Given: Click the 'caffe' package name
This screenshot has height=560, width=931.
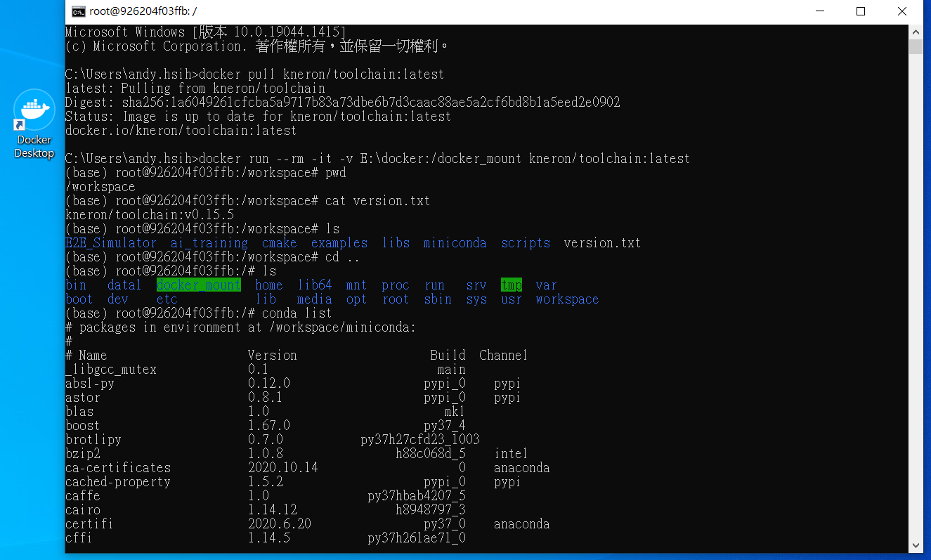Looking at the screenshot, I should (x=83, y=495).
